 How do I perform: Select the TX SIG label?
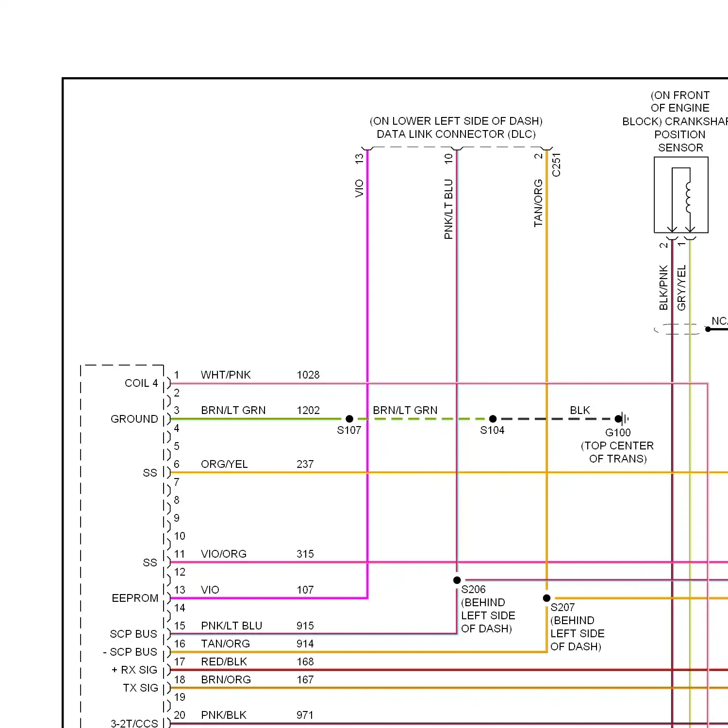coord(141,688)
